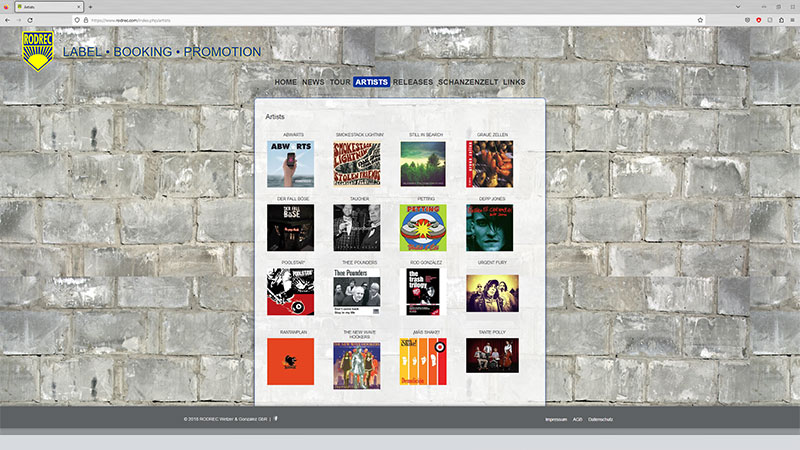Open the HOME menu item
The width and height of the screenshot is (800, 450).
click(285, 82)
